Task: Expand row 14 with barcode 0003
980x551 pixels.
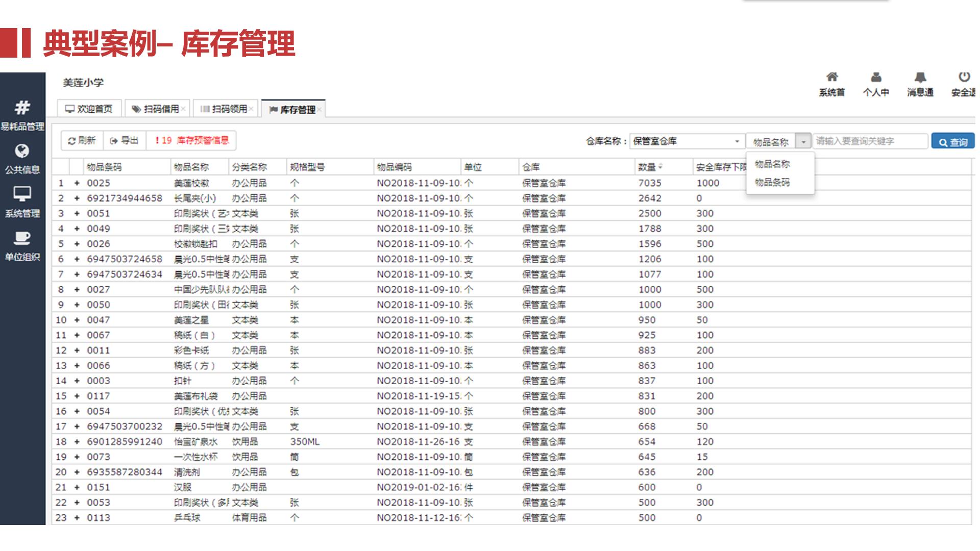Action: click(77, 381)
